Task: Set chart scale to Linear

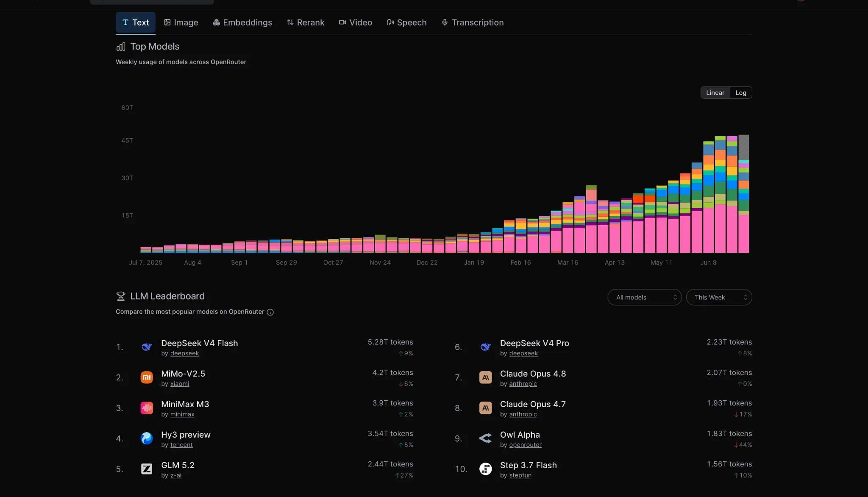Action: 715,92
